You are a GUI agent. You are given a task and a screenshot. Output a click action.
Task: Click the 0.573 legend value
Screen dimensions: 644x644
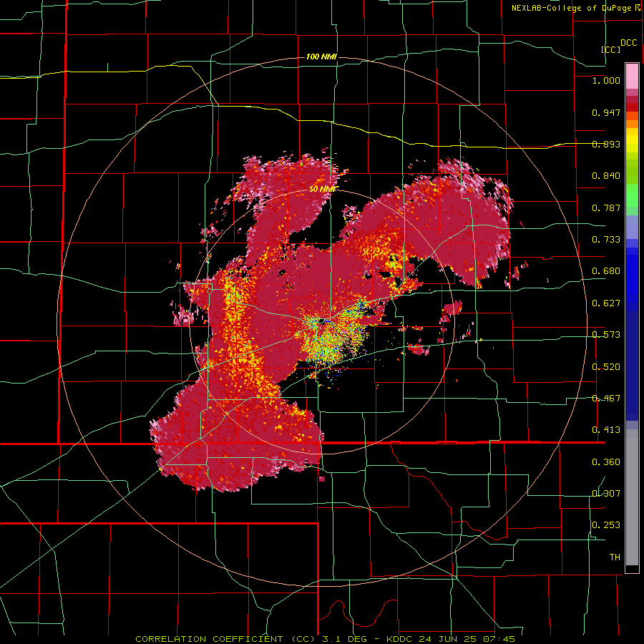[606, 335]
